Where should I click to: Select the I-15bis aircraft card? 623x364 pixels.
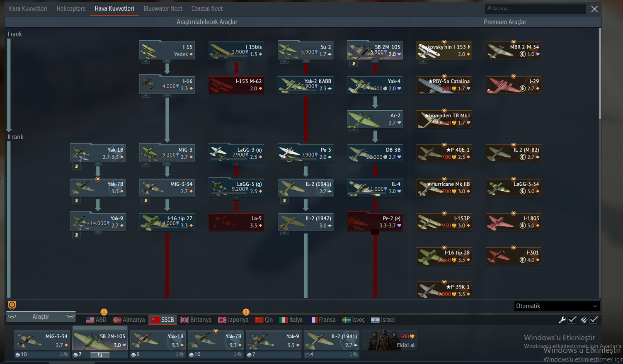pos(237,51)
